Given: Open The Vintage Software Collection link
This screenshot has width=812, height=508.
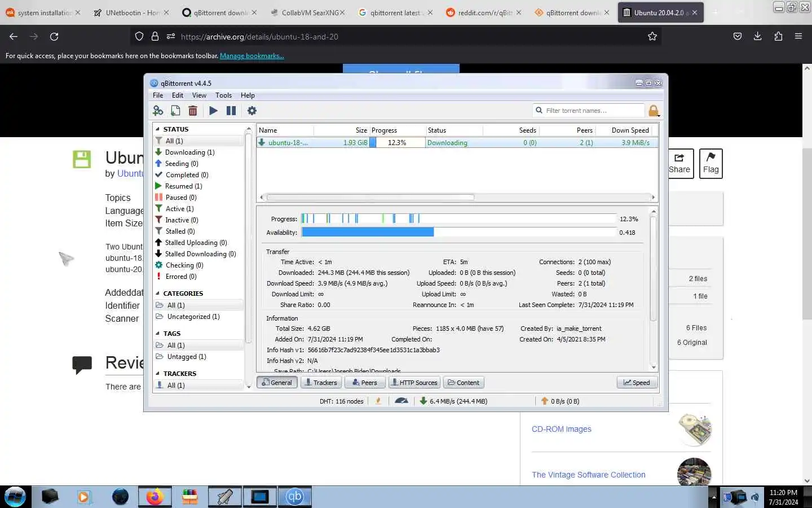Looking at the screenshot, I should pyautogui.click(x=589, y=475).
